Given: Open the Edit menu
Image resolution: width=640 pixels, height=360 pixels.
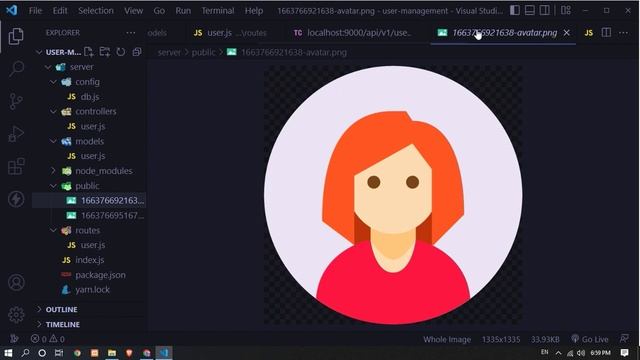Looking at the screenshot, I should click(x=60, y=11).
